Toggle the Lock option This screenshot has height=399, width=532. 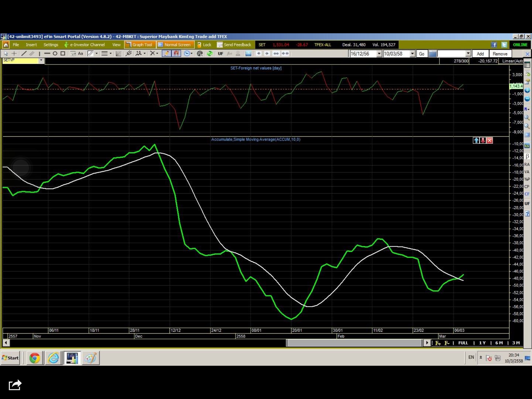click(x=204, y=45)
